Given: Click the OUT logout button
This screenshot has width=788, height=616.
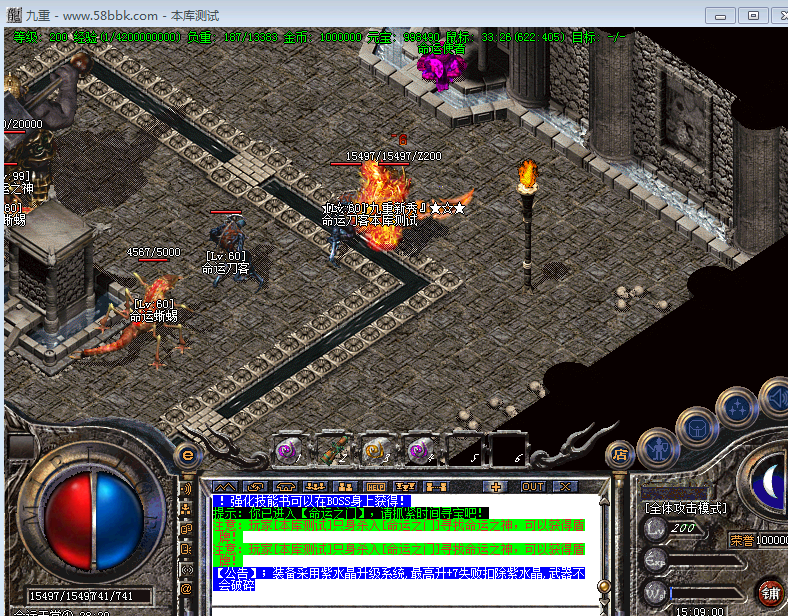Looking at the screenshot, I should 532,486.
